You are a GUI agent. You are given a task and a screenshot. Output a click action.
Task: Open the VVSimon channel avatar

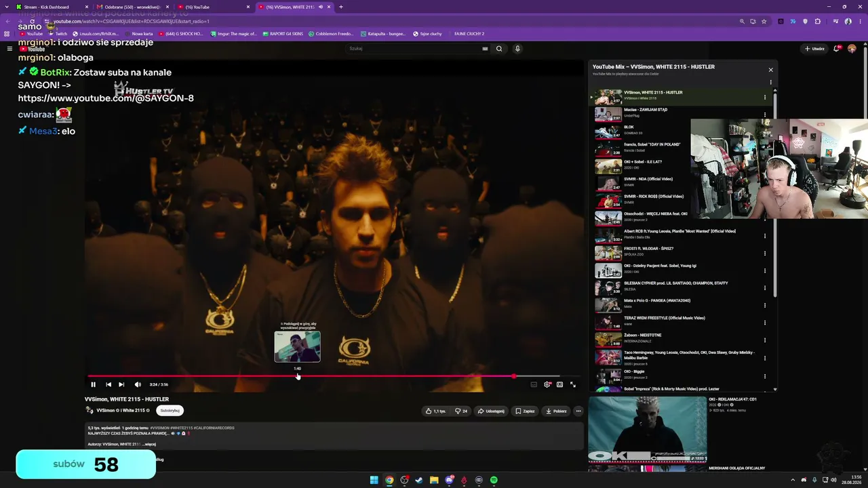point(90,410)
